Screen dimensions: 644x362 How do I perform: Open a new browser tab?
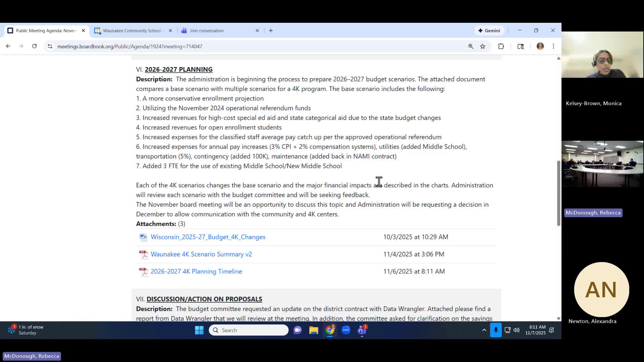point(271,31)
